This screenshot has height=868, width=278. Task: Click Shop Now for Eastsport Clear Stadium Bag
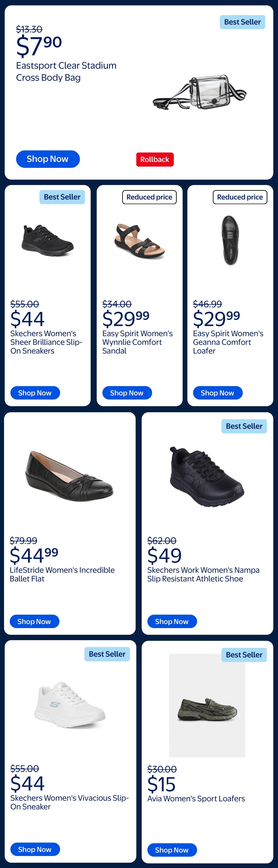pos(48,159)
